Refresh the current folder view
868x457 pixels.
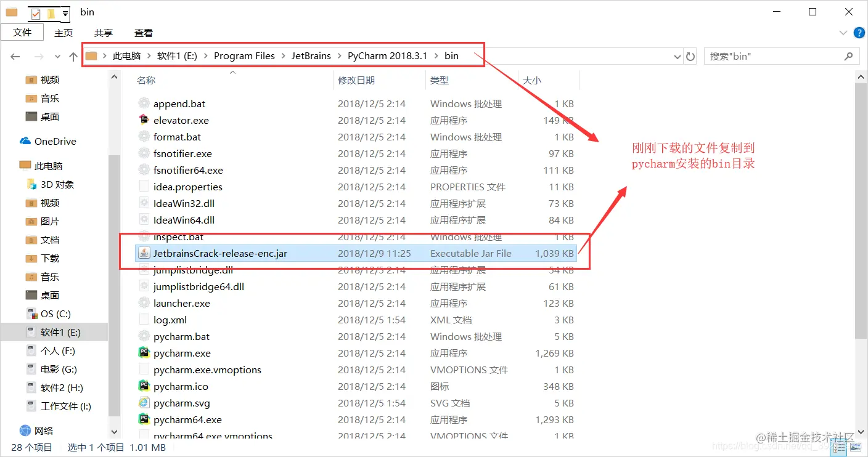point(690,57)
